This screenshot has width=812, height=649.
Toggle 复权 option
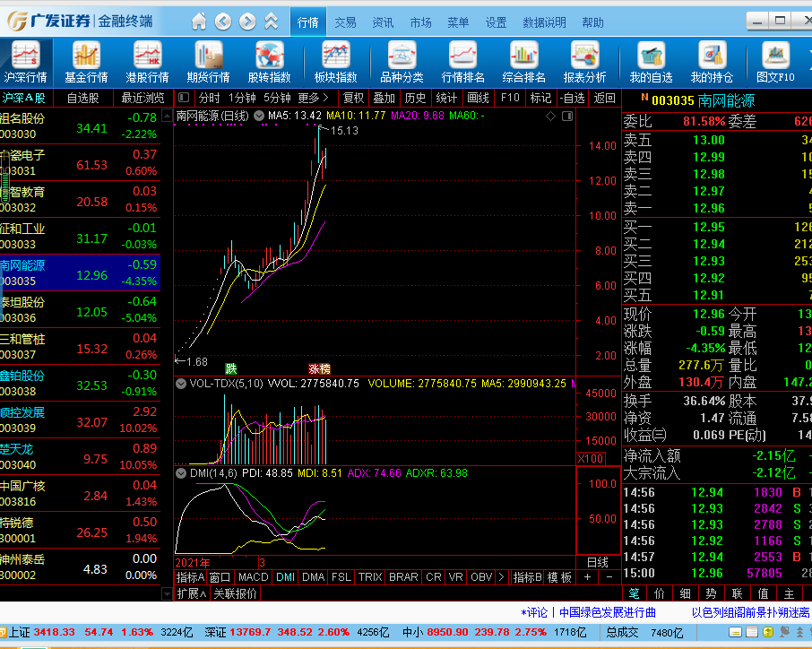(x=353, y=98)
